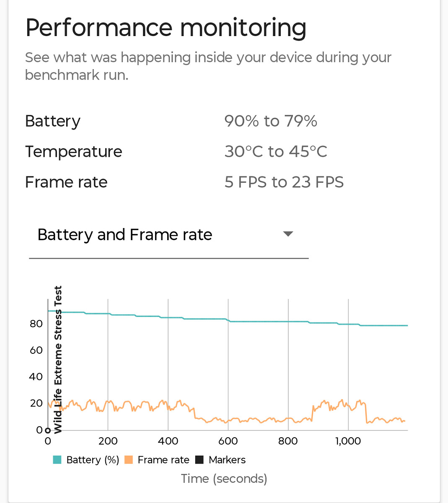Screen dimensions: 448x503
Task: Click the teal Battery (%) legend swatch
Action: [57, 460]
